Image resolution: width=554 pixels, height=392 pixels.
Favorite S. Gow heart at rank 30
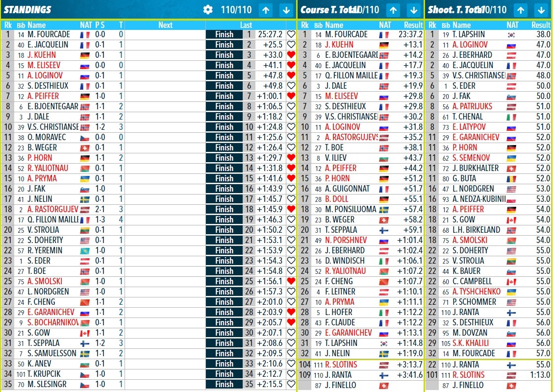pos(291,332)
